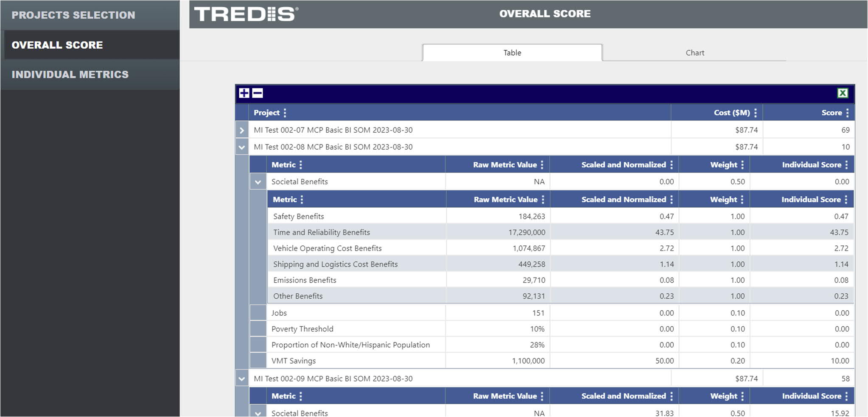The image size is (868, 417).
Task: Go to Individual Metrics in the sidebar
Action: 90,75
